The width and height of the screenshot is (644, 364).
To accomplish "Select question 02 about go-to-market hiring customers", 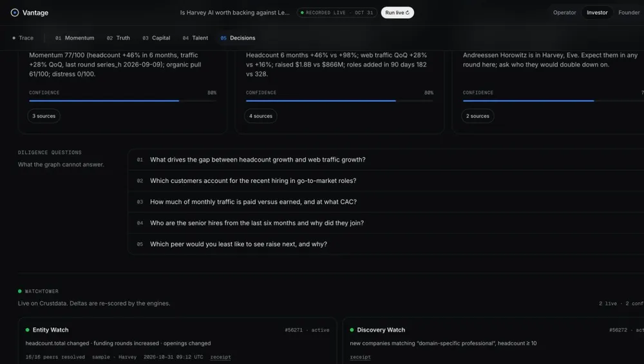I will [386, 181].
